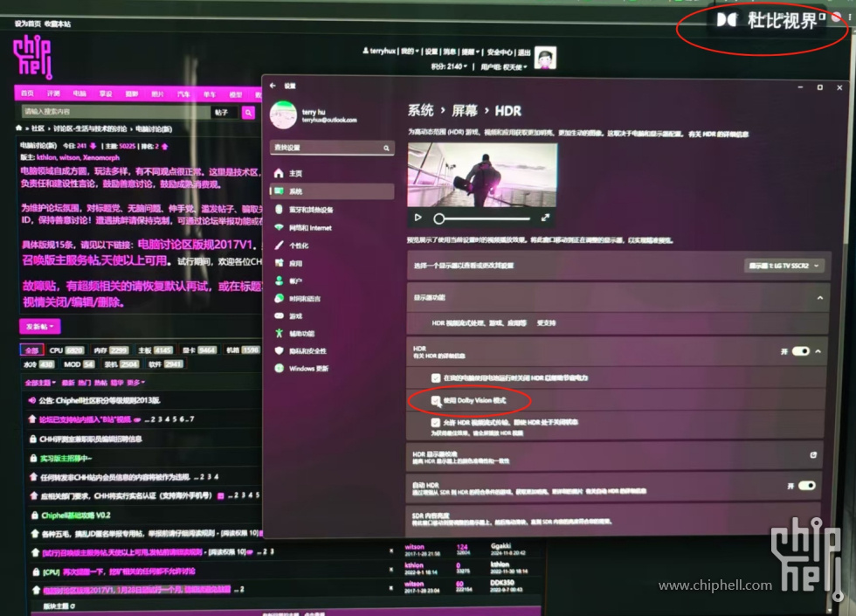Click forum user avatar at top right

[x=545, y=58]
